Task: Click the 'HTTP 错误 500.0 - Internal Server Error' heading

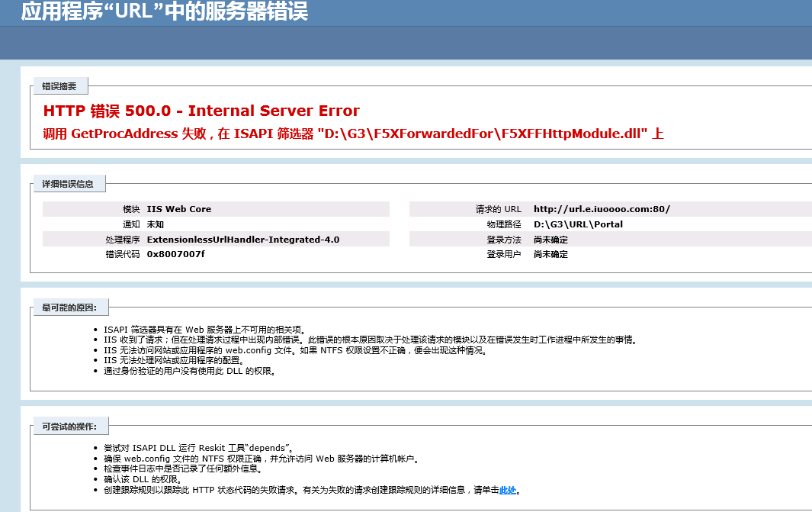Action: point(201,111)
